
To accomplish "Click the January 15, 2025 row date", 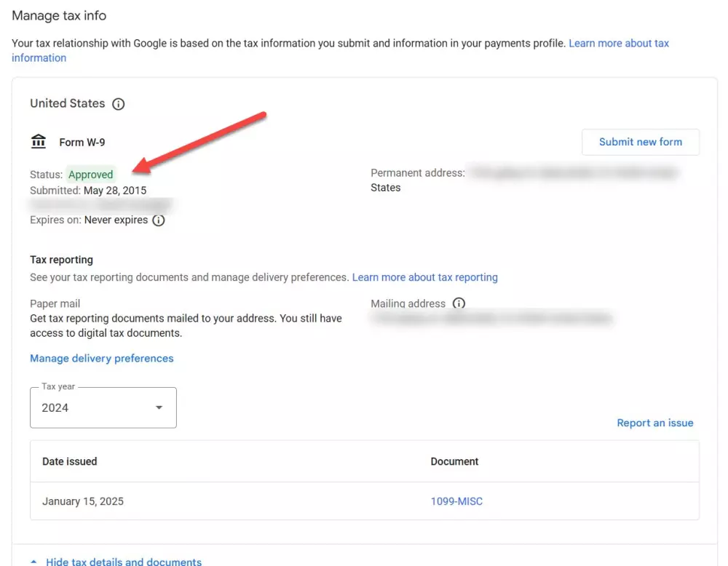I will pyautogui.click(x=84, y=501).
